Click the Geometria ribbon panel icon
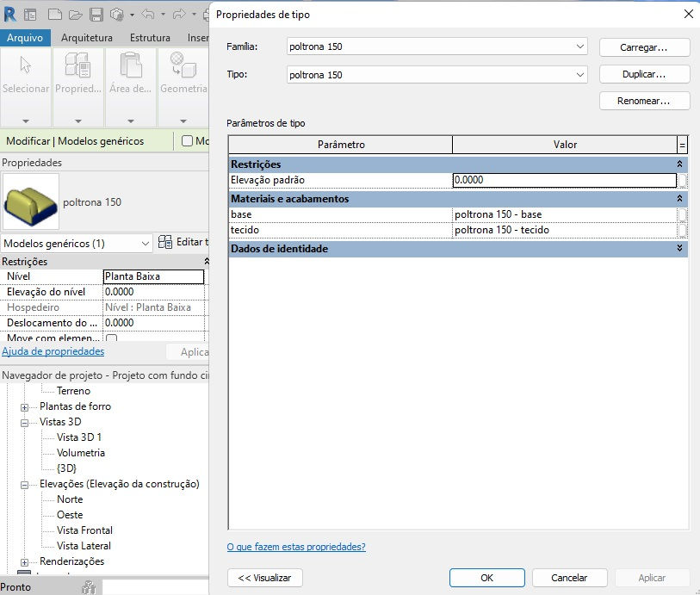700x595 pixels. click(x=183, y=65)
